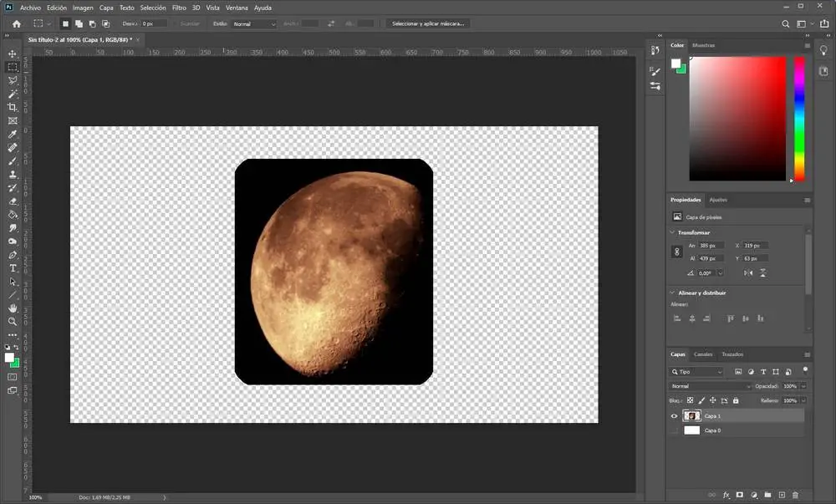Image resolution: width=836 pixels, height=504 pixels.
Task: Choose the Zoom magnifier tool
Action: (x=13, y=321)
